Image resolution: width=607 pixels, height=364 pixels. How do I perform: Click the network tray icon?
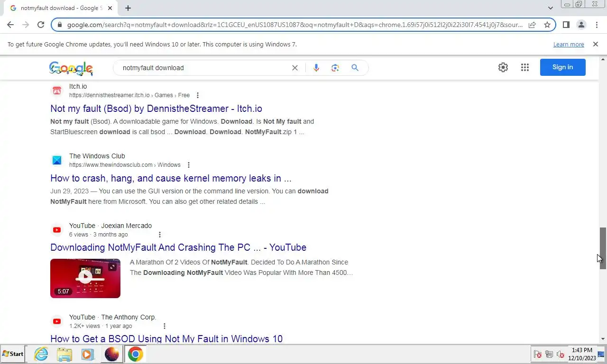[549, 354]
